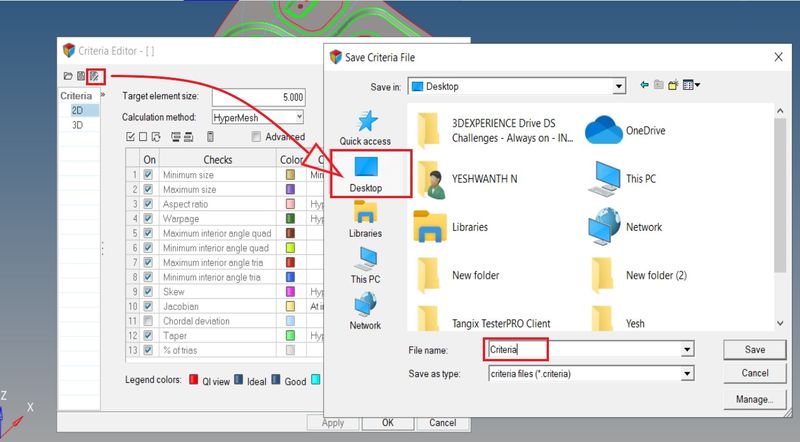Viewport: 800px width, 442px height.
Task: Change the Minimum size color swatch
Action: click(290, 175)
